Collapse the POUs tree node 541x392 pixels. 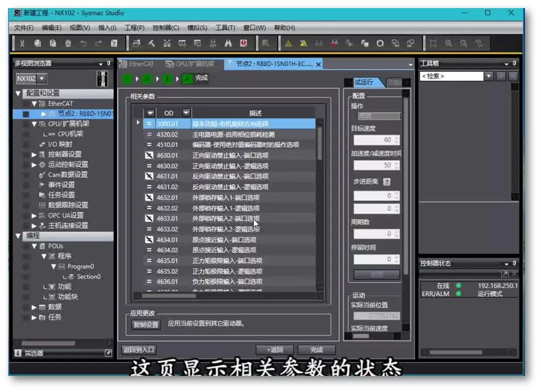pos(35,246)
